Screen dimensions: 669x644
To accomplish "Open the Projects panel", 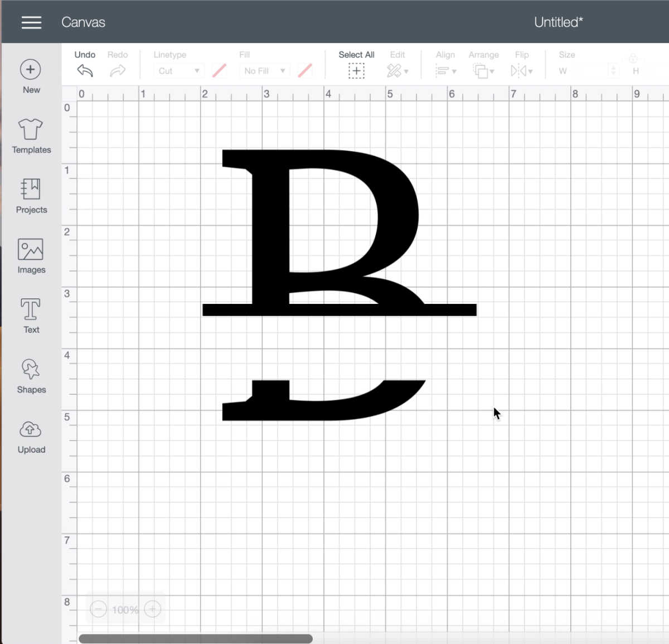I will (x=31, y=190).
